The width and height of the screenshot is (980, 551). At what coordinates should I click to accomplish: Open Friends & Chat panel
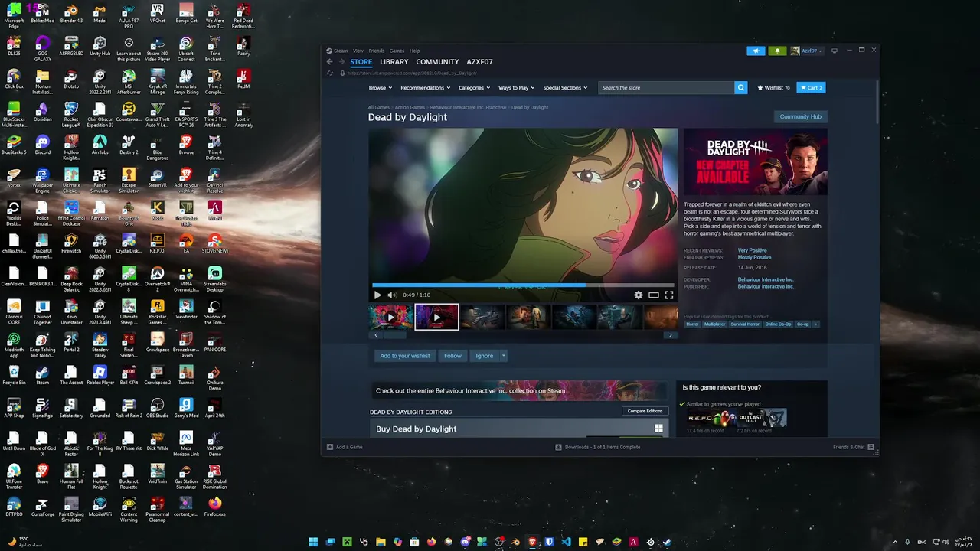[x=853, y=447]
